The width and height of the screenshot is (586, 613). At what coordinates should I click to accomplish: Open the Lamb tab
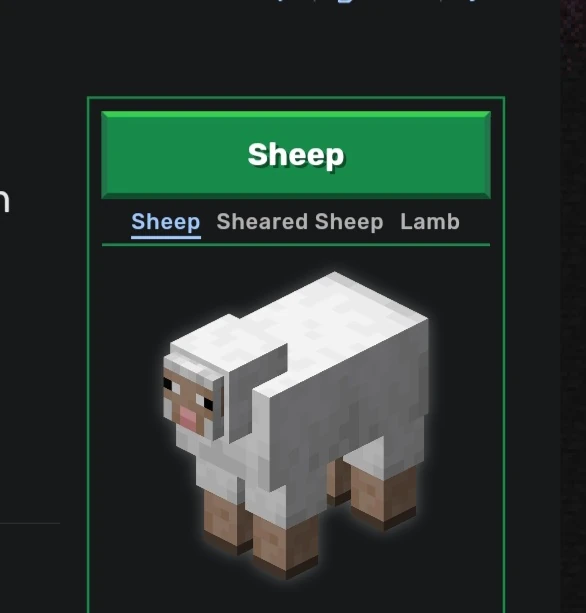pyautogui.click(x=430, y=222)
